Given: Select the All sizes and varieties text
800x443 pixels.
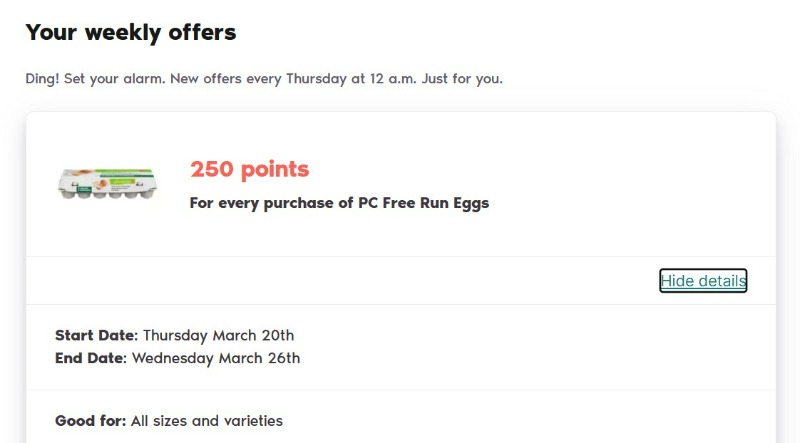Looking at the screenshot, I should click(207, 421).
